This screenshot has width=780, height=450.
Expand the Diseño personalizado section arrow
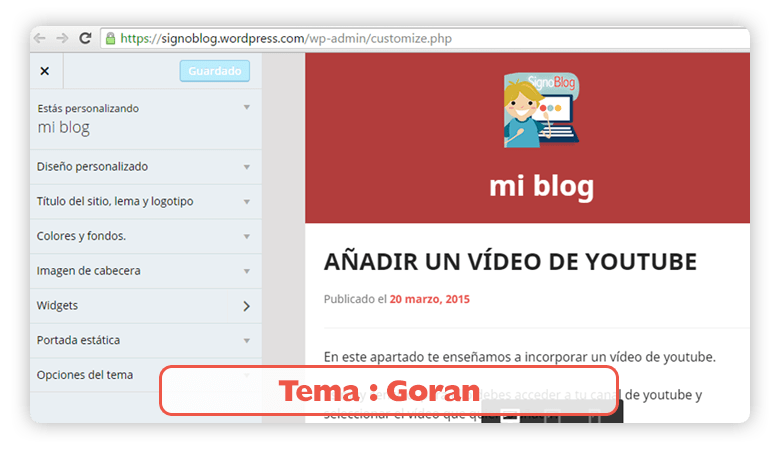tap(246, 167)
